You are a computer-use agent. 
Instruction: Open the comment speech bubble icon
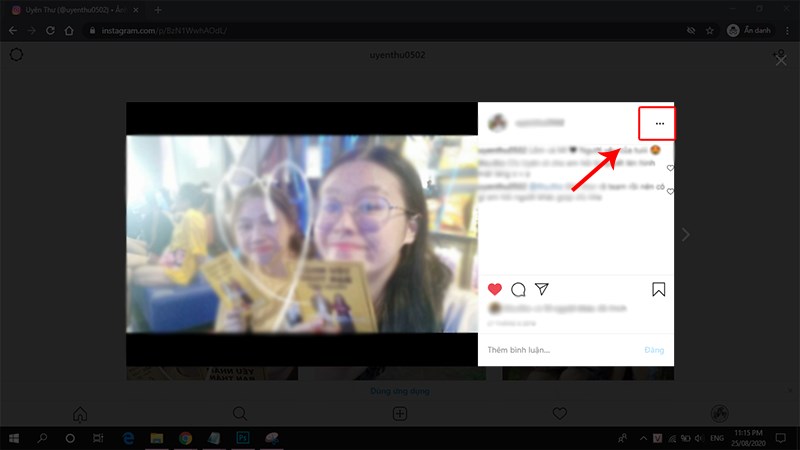(x=518, y=289)
